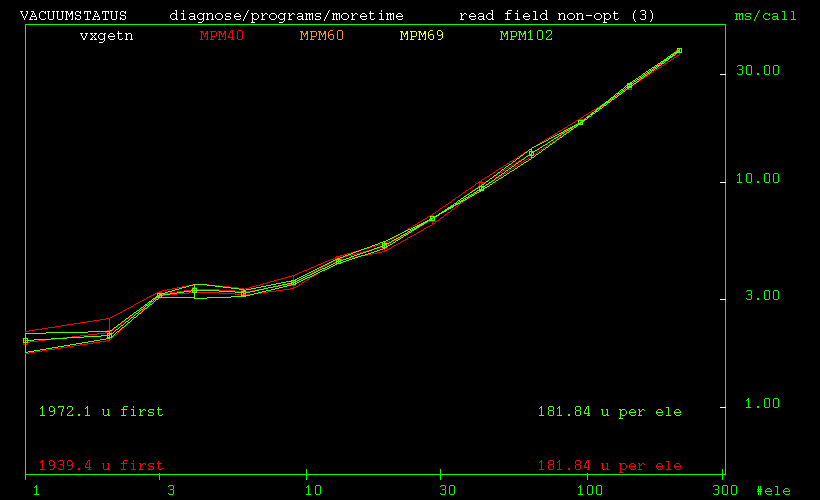Click the #ele axis unit label

[x=773, y=491]
